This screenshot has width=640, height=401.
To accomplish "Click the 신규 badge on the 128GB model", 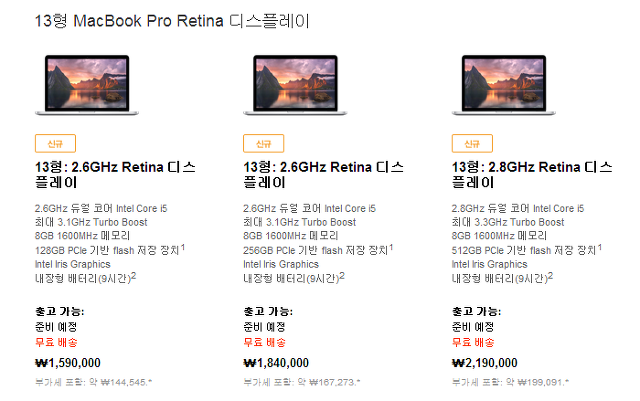I will click(56, 143).
